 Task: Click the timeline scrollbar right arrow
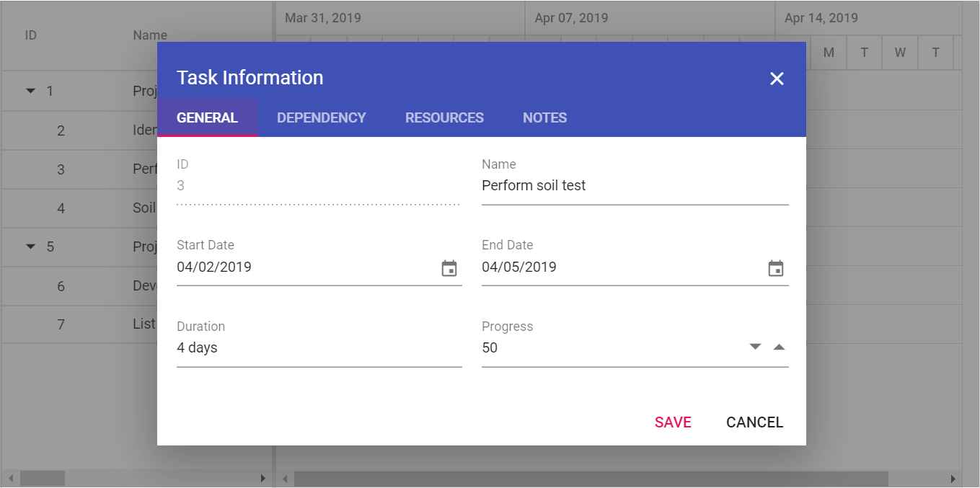click(x=953, y=479)
